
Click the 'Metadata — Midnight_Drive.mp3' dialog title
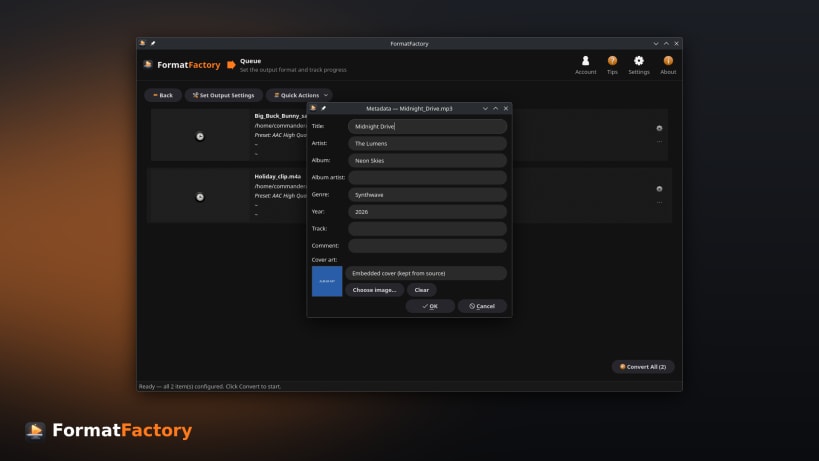(x=409, y=109)
